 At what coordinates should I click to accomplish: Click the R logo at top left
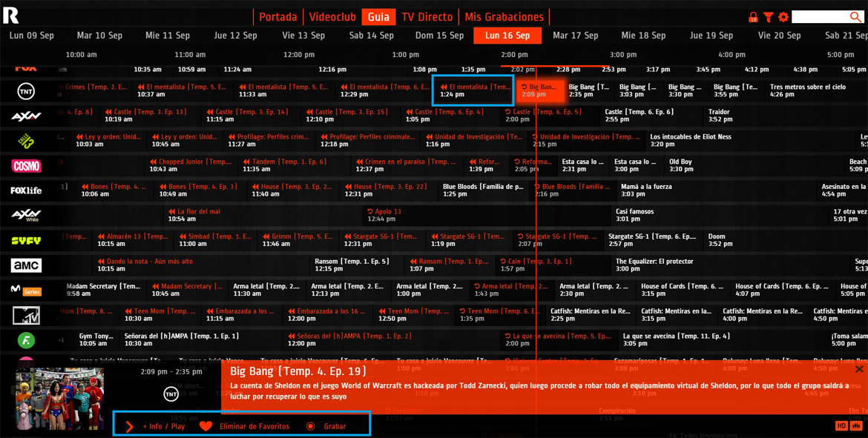(x=10, y=16)
